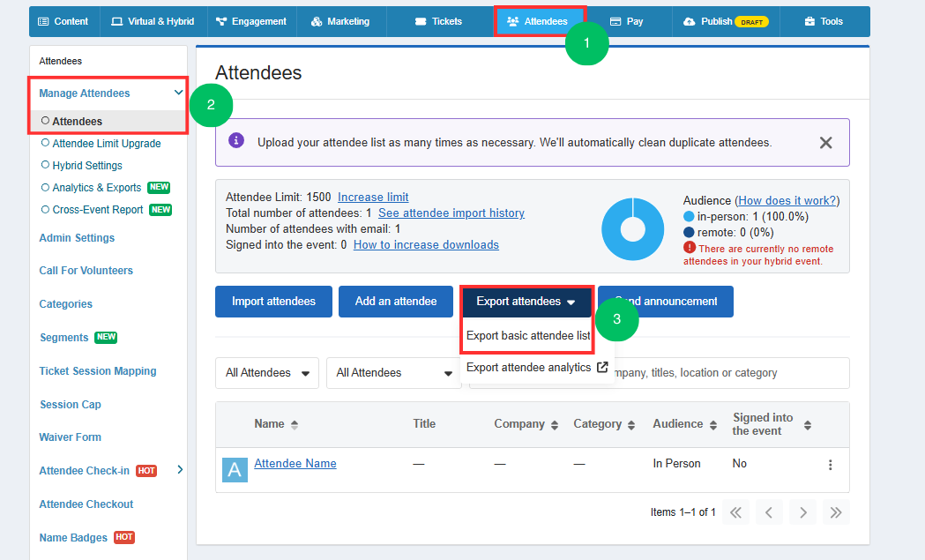Open Attendee Checkout page
Screen dimensions: 925x560
(x=86, y=504)
